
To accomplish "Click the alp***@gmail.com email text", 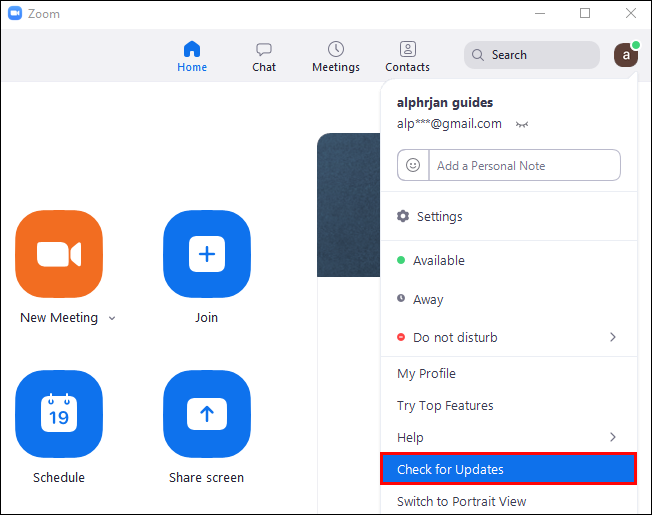I will pos(449,124).
